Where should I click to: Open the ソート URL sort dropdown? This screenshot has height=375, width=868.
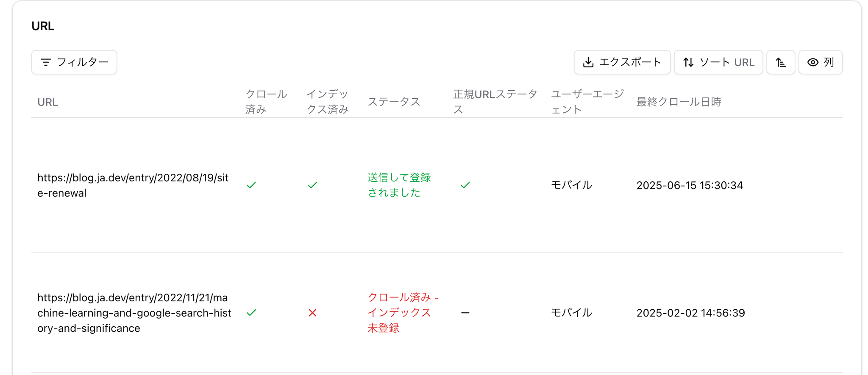(718, 62)
